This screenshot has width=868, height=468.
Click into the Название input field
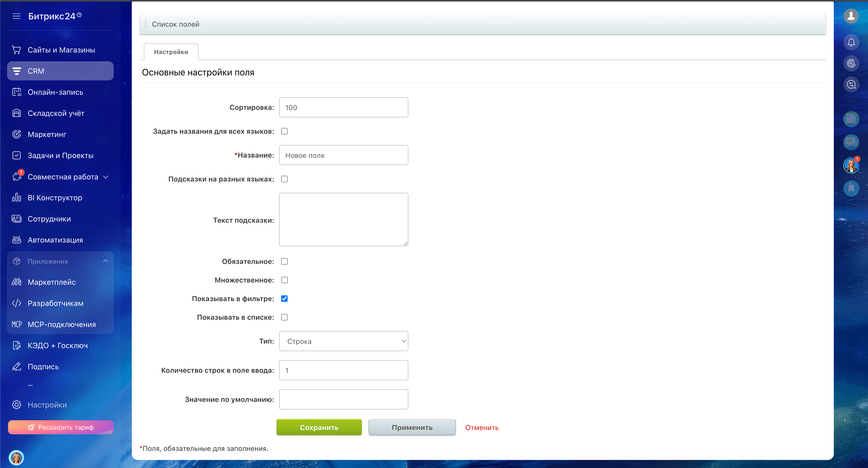(x=343, y=155)
